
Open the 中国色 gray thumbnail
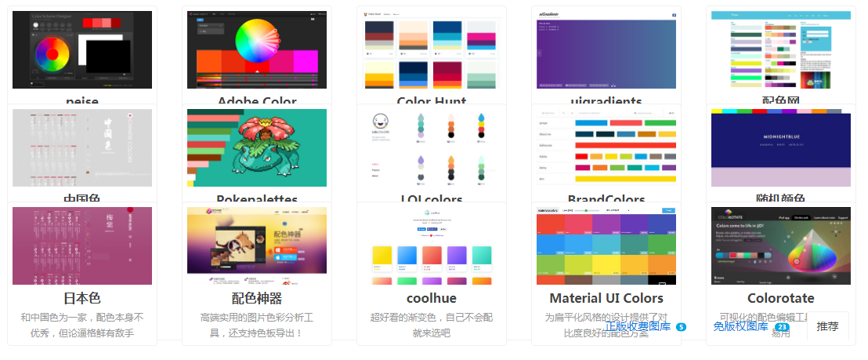click(x=82, y=148)
